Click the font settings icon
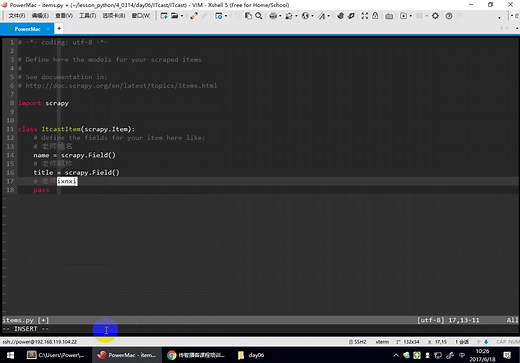 tap(322, 16)
